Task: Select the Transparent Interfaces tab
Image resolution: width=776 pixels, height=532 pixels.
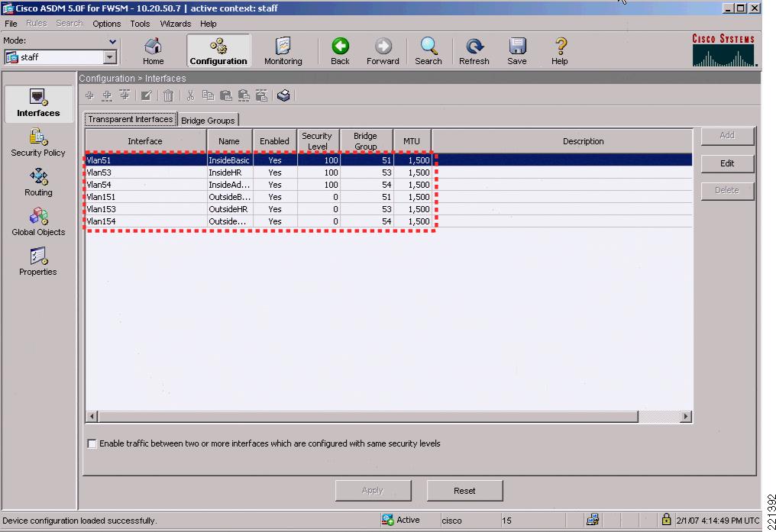Action: 131,119
